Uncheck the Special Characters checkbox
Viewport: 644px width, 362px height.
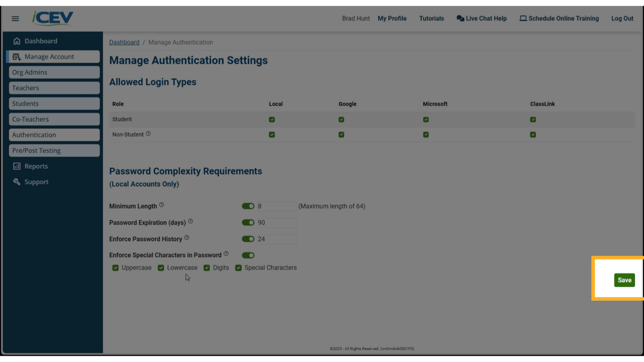point(238,268)
